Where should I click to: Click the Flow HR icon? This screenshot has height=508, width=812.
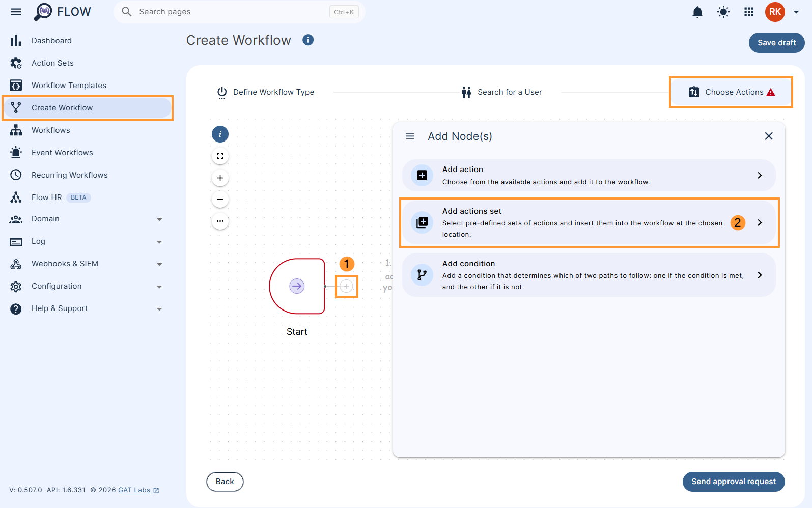pyautogui.click(x=16, y=197)
